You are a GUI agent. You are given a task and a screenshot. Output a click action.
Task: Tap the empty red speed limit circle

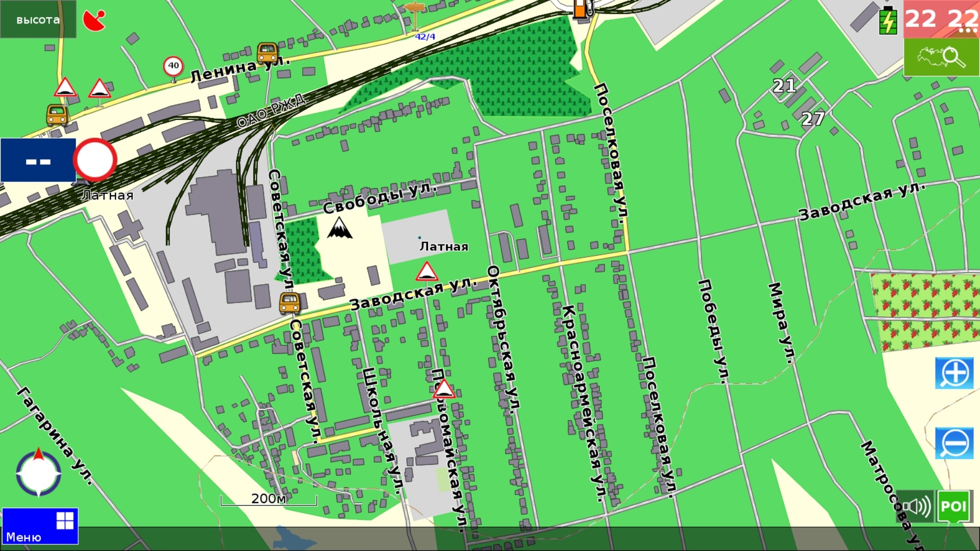pyautogui.click(x=95, y=160)
